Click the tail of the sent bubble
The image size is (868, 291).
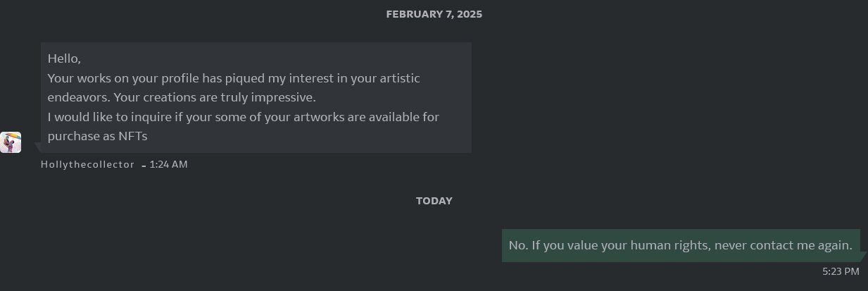(863, 256)
